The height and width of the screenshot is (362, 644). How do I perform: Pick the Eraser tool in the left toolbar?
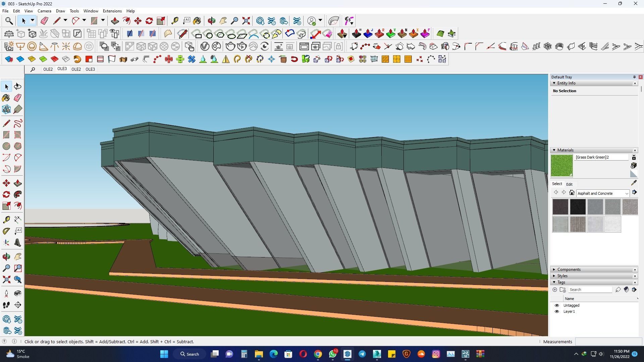[x=18, y=98]
